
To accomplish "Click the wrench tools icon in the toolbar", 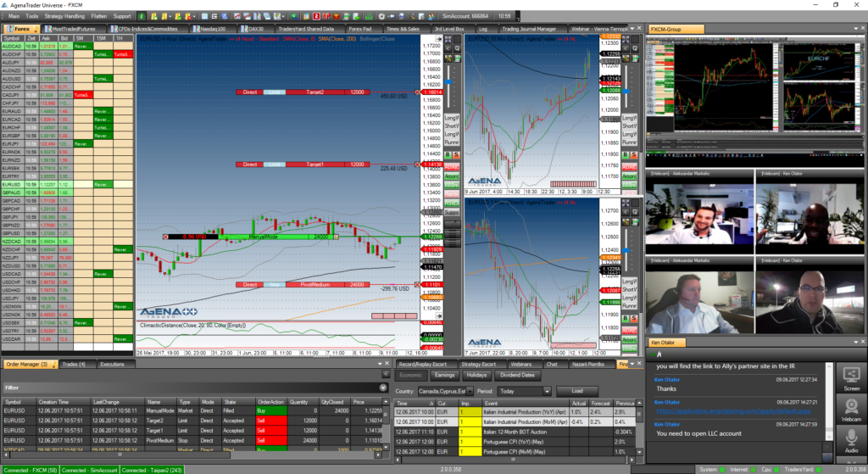I will (x=412, y=16).
